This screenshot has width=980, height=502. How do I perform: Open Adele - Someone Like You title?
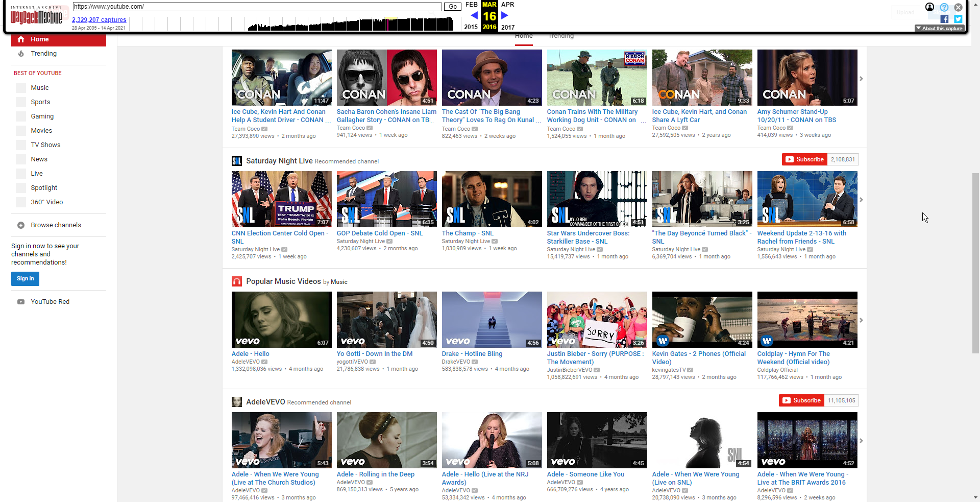(585, 474)
